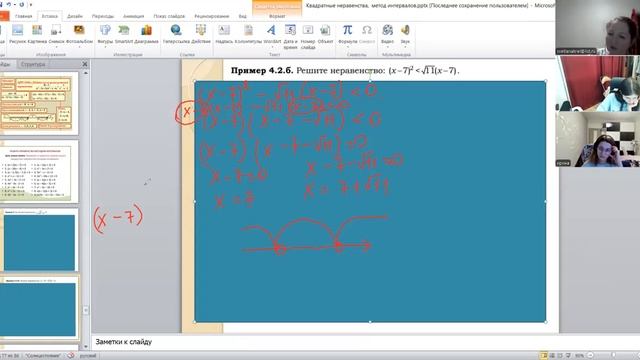Click the bottom participant video tile
Image resolution: width=640 pixels, height=360 pixels.
click(598, 140)
